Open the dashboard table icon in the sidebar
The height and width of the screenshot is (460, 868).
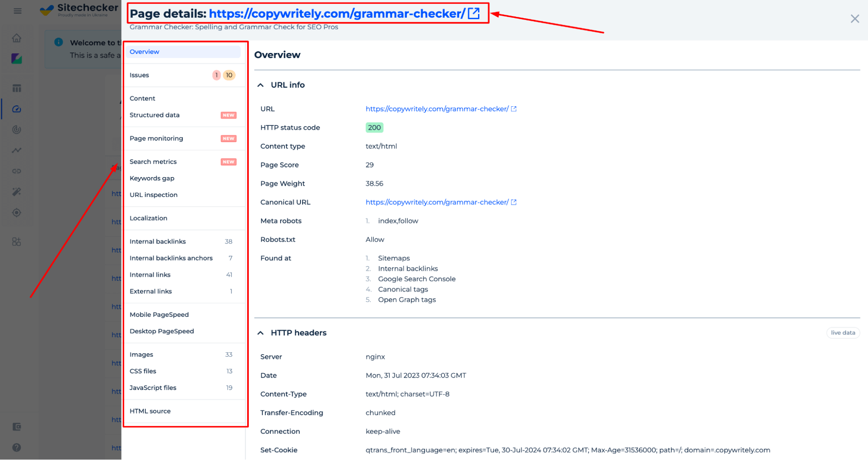click(17, 88)
